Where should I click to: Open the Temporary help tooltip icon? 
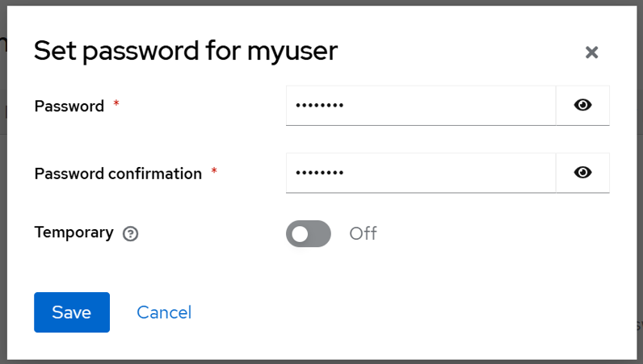(131, 234)
